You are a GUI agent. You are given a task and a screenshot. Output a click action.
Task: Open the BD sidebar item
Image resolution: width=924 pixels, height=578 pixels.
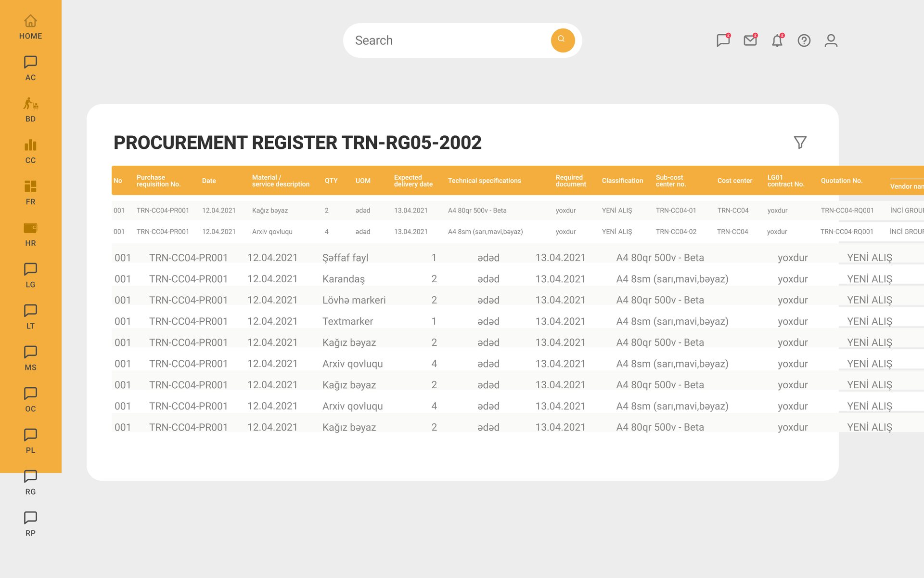(30, 110)
